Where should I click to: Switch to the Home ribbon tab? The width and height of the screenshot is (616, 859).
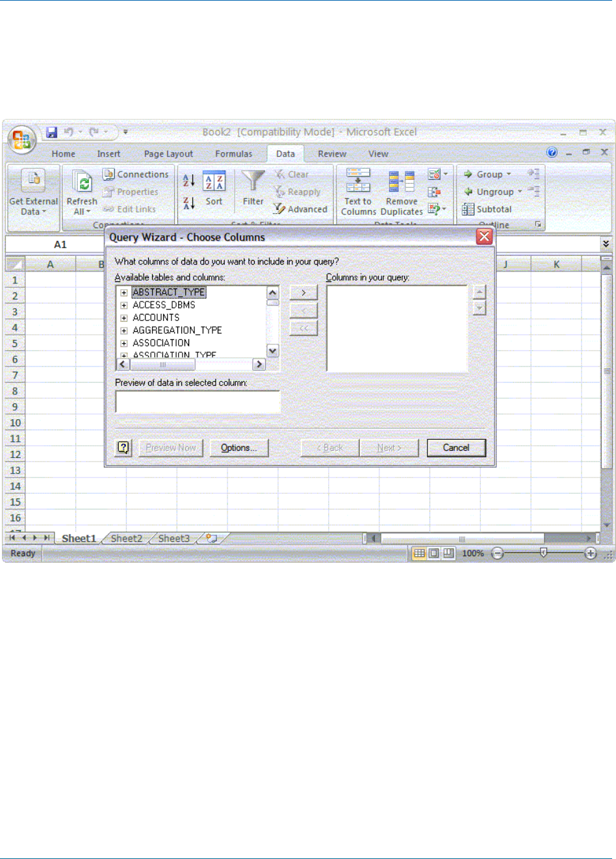click(64, 154)
